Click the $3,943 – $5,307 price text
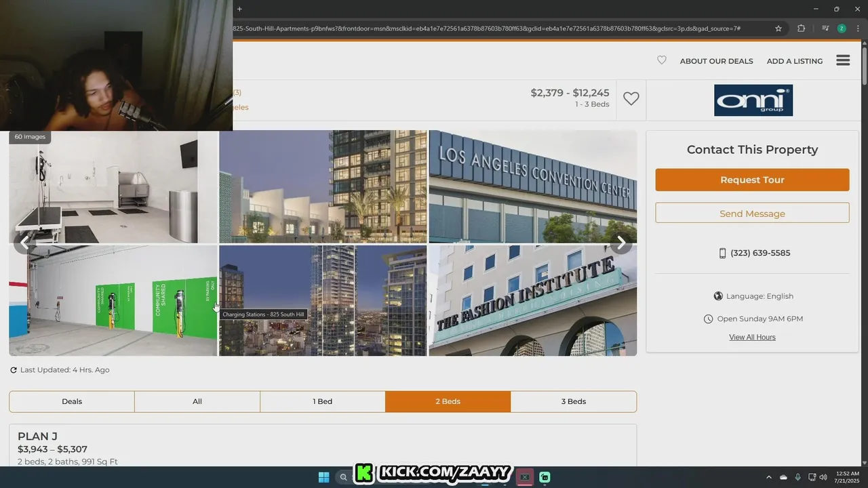 click(52, 449)
